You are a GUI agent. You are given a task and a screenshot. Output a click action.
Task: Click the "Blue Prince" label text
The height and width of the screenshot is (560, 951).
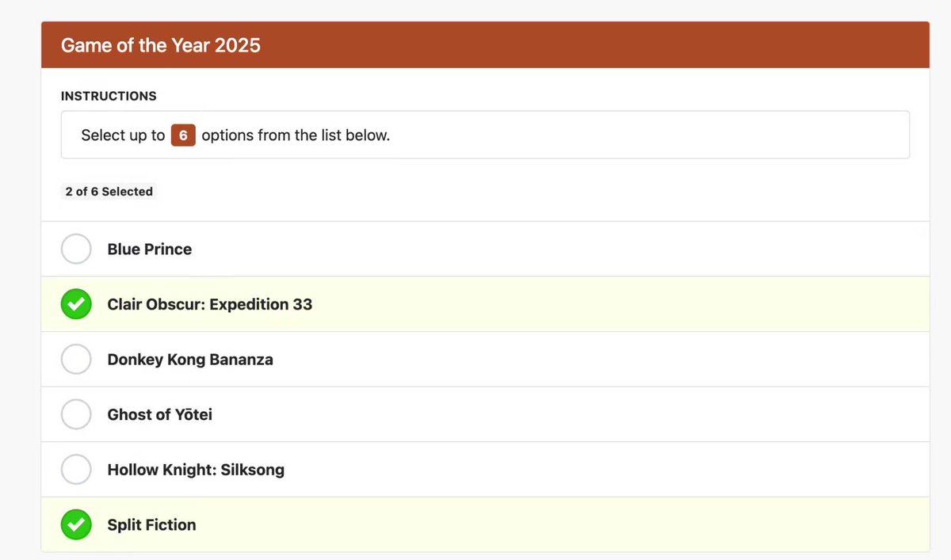pyautogui.click(x=150, y=250)
